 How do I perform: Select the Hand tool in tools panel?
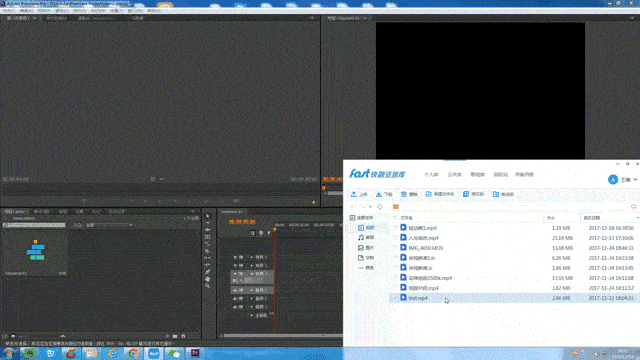[x=207, y=279]
